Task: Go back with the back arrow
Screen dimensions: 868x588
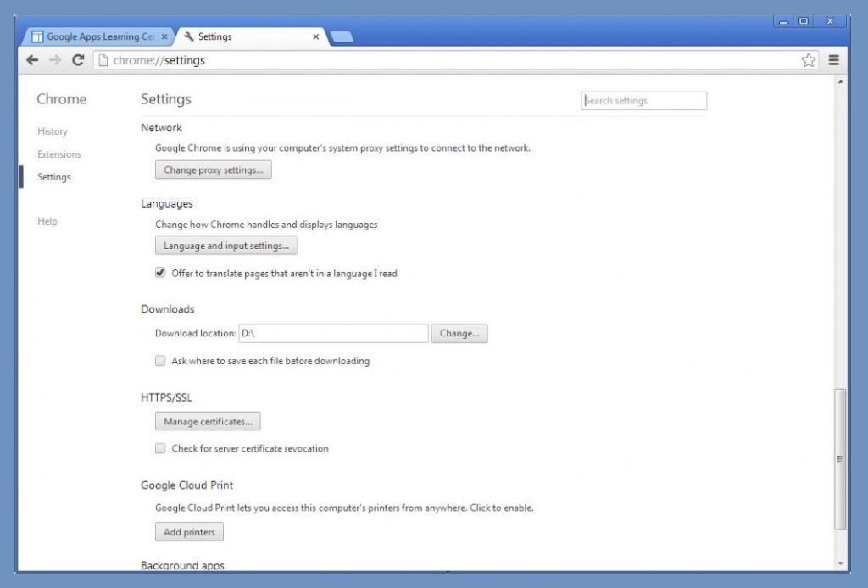Action: [32, 60]
